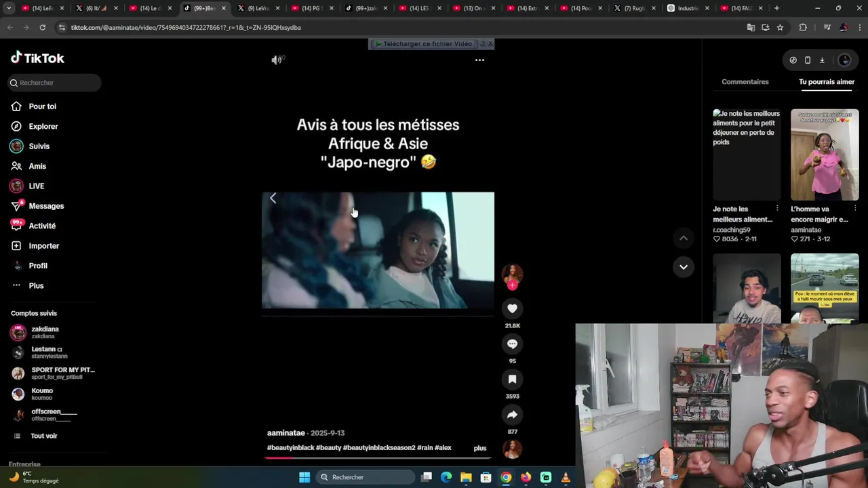This screenshot has height=488, width=868.
Task: Click Télécharger ce fichier Vidéo button
Action: [x=424, y=44]
